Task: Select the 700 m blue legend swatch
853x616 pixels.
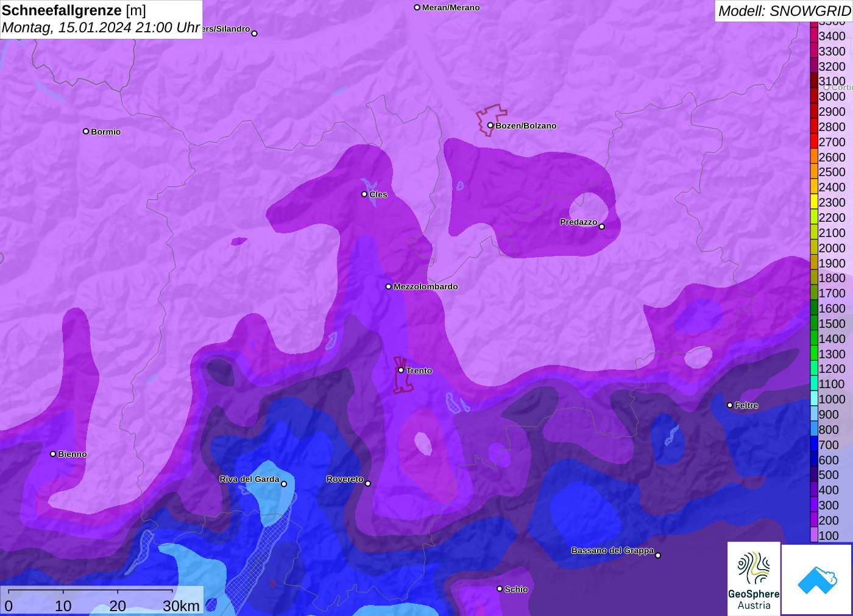Action: (814, 444)
